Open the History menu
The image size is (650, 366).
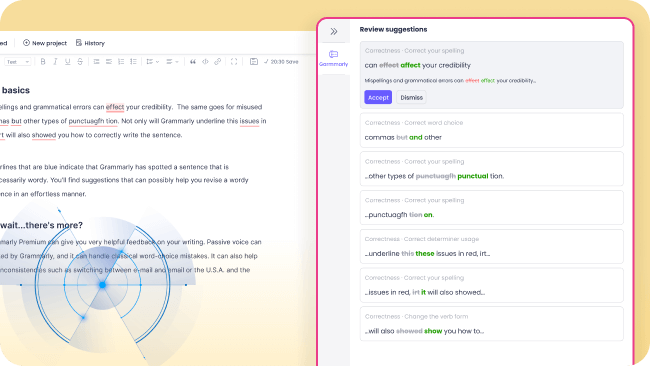[90, 43]
